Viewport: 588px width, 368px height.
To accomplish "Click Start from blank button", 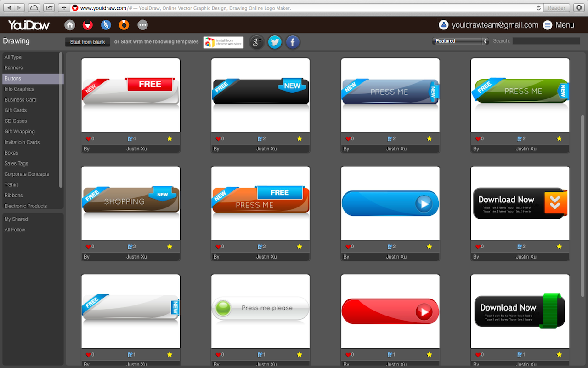I will [x=87, y=42].
